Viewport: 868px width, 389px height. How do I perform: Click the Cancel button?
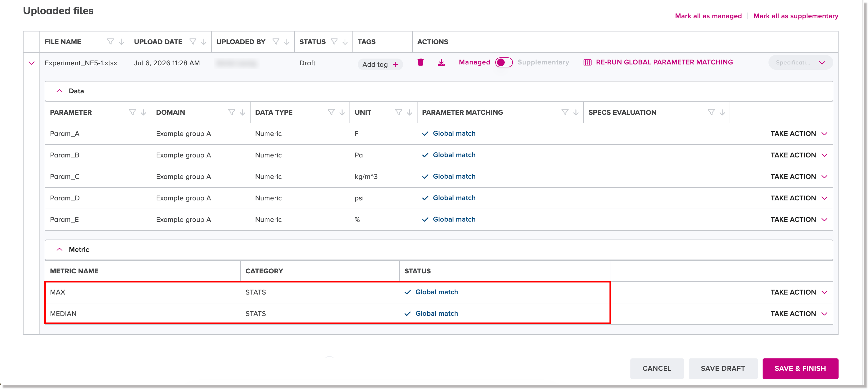657,368
